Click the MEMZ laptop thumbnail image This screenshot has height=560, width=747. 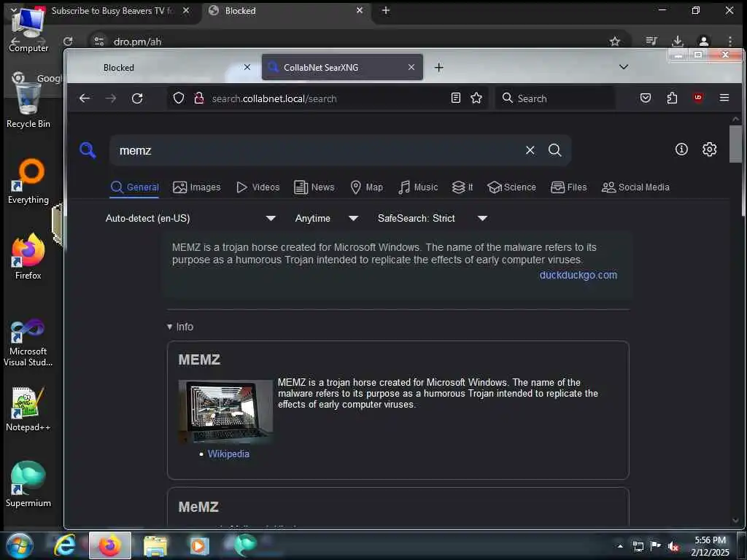[x=225, y=412]
